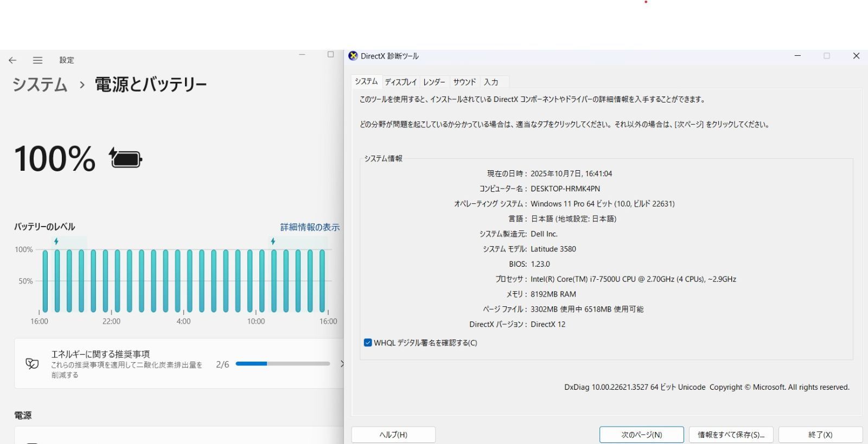
Task: Click the computer name DESKTOP-HRMK4PN
Action: point(565,189)
